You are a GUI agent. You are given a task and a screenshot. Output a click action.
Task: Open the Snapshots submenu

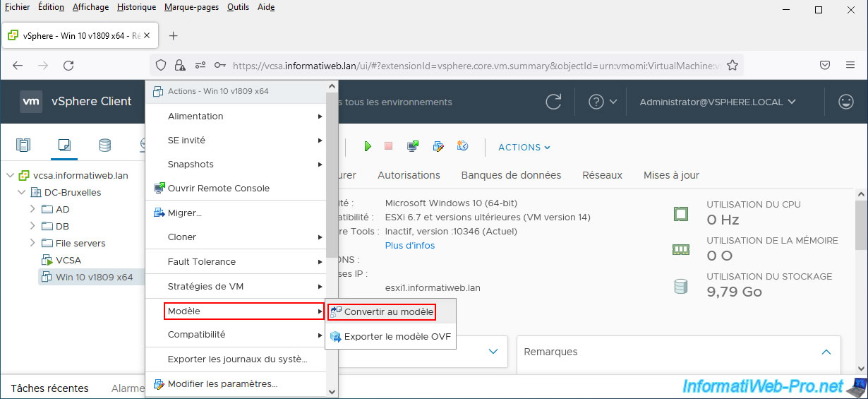(x=236, y=164)
